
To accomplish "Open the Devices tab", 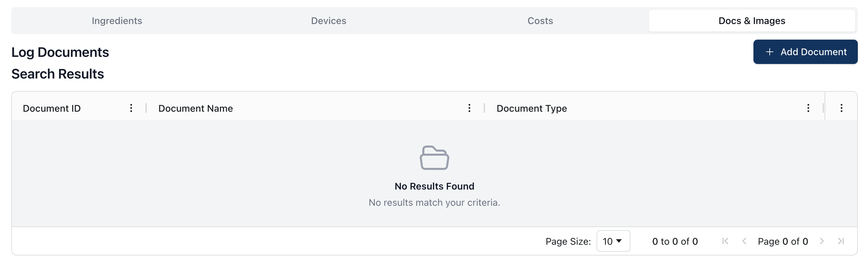I will coord(328,21).
